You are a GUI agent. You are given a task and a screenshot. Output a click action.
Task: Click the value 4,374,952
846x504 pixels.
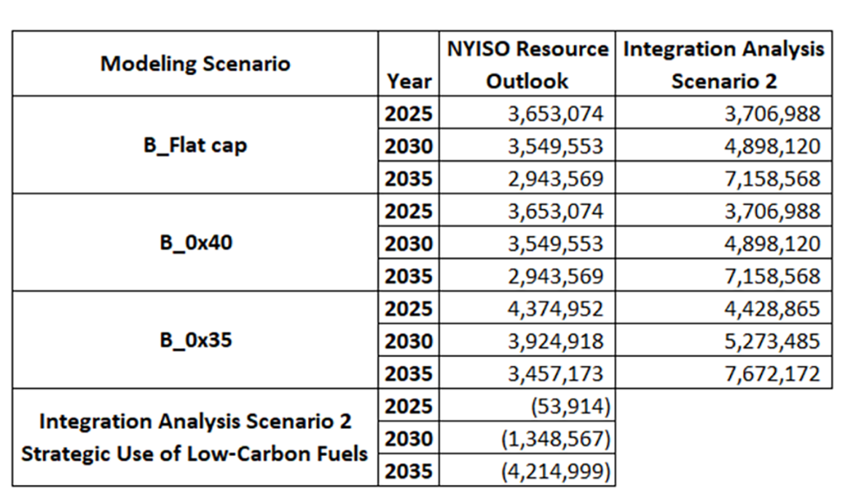point(556,308)
